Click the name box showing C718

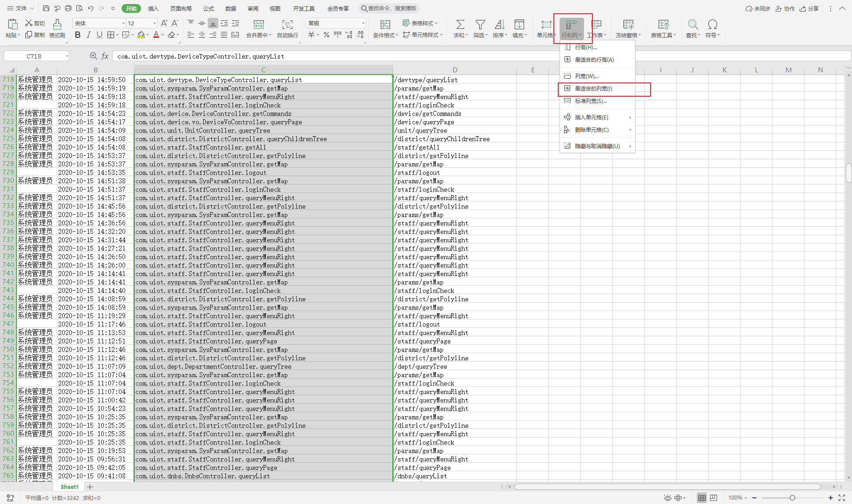pyautogui.click(x=35, y=56)
